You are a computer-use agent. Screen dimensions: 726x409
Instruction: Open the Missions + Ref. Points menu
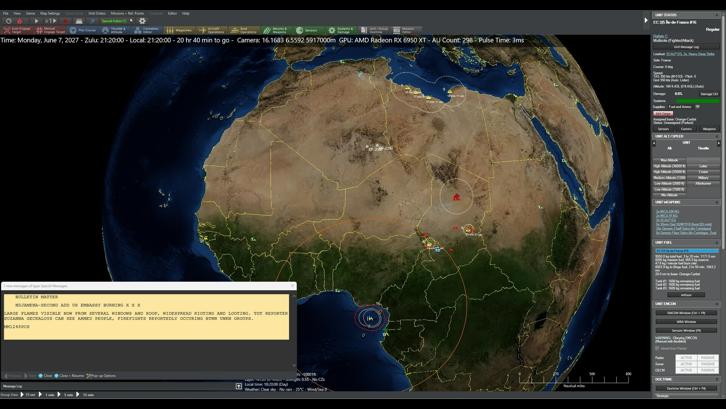point(127,13)
